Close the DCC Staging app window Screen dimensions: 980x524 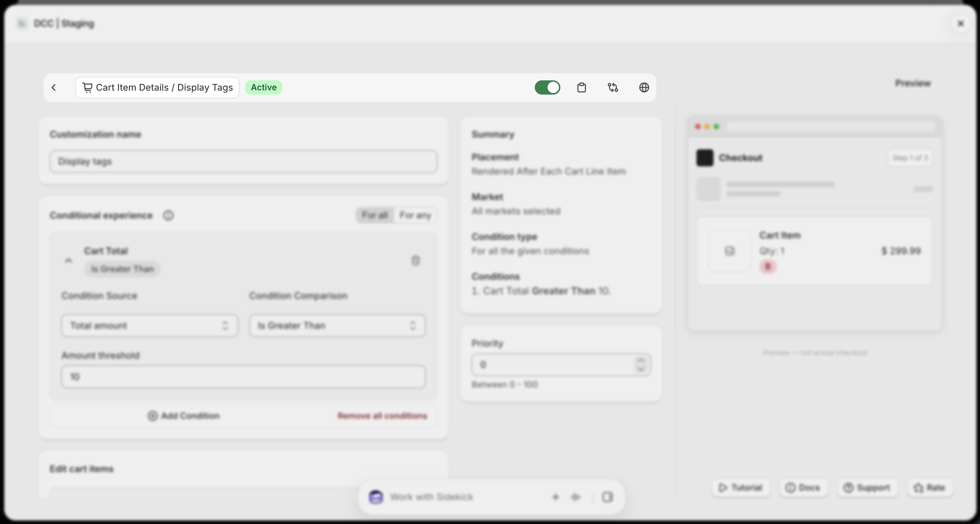tap(960, 23)
